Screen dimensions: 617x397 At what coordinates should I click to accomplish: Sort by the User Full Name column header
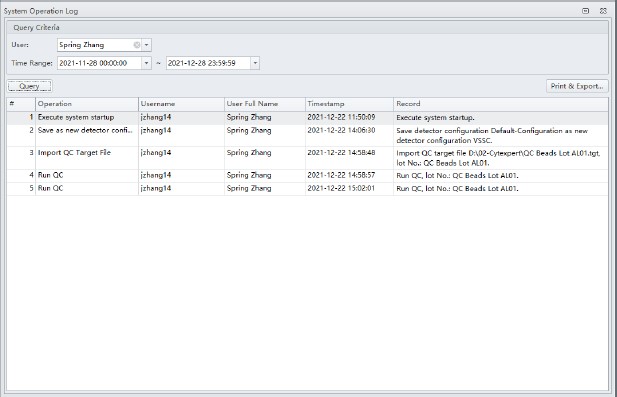click(265, 104)
